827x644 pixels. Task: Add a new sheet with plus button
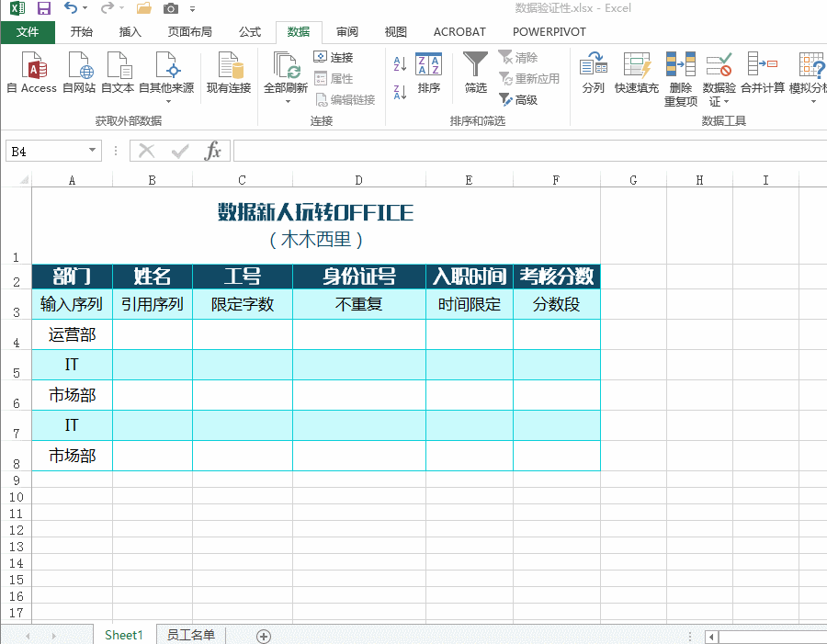(264, 636)
